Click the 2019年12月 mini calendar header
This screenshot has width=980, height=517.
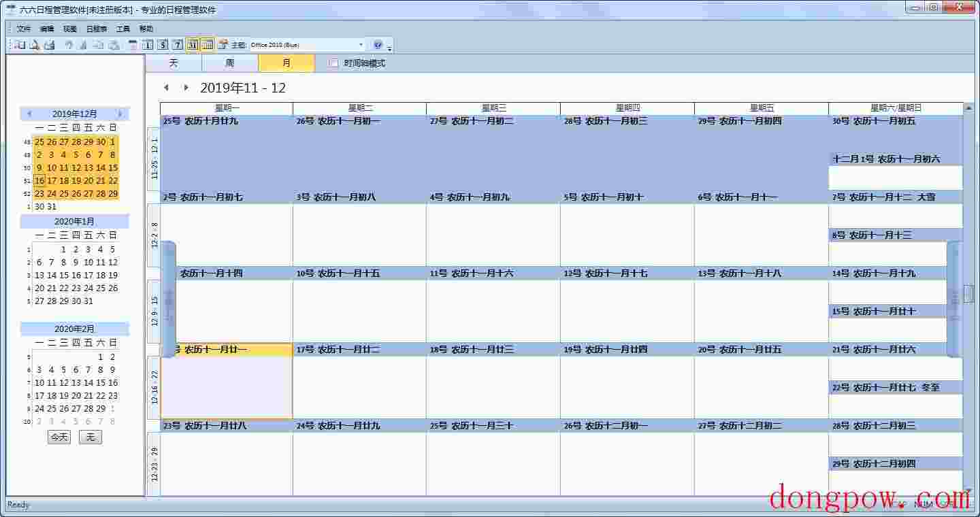click(x=75, y=114)
